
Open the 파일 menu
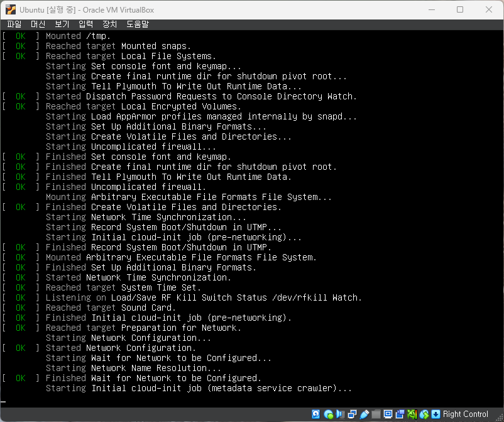coord(14,24)
